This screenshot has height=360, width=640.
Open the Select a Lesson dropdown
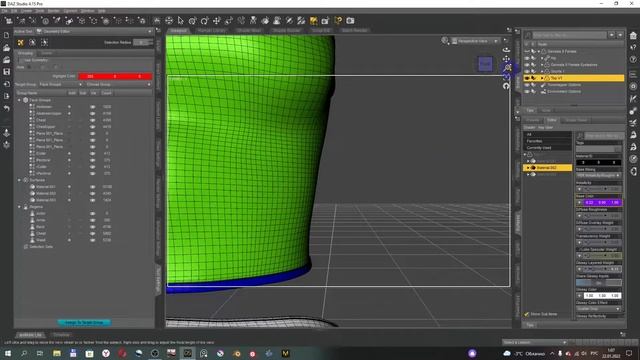pyautogui.click(x=535, y=342)
